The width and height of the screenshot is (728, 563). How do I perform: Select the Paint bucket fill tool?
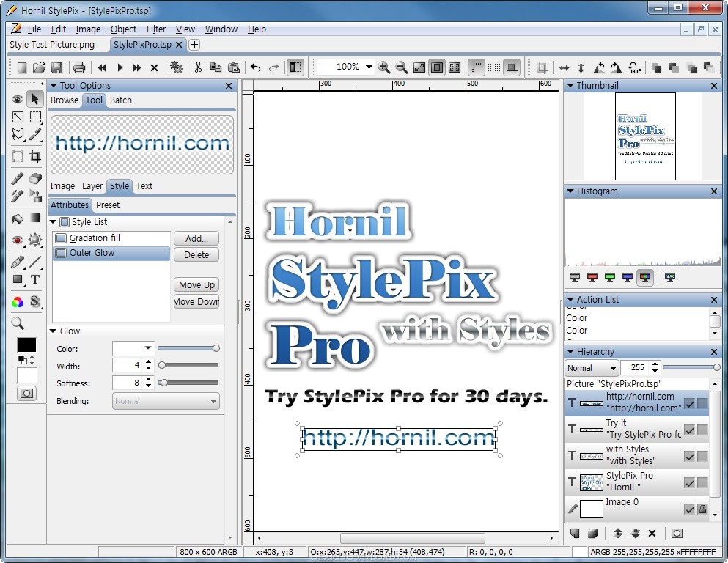point(17,218)
